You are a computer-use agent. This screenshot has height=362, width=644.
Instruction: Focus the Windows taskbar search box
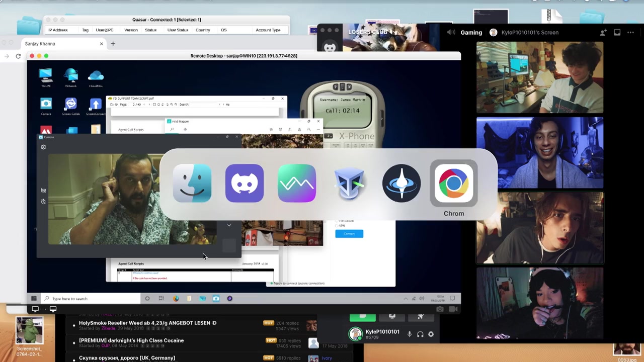point(90,298)
